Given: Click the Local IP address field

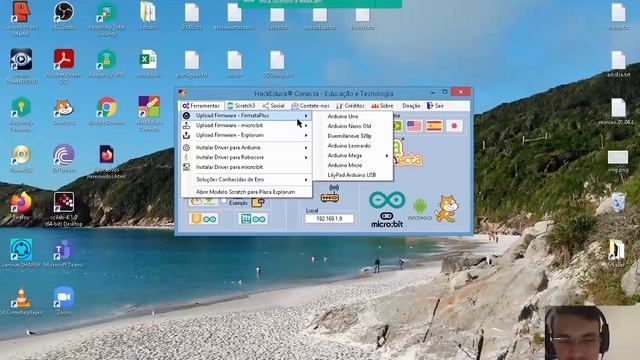Looking at the screenshot, I should [329, 219].
